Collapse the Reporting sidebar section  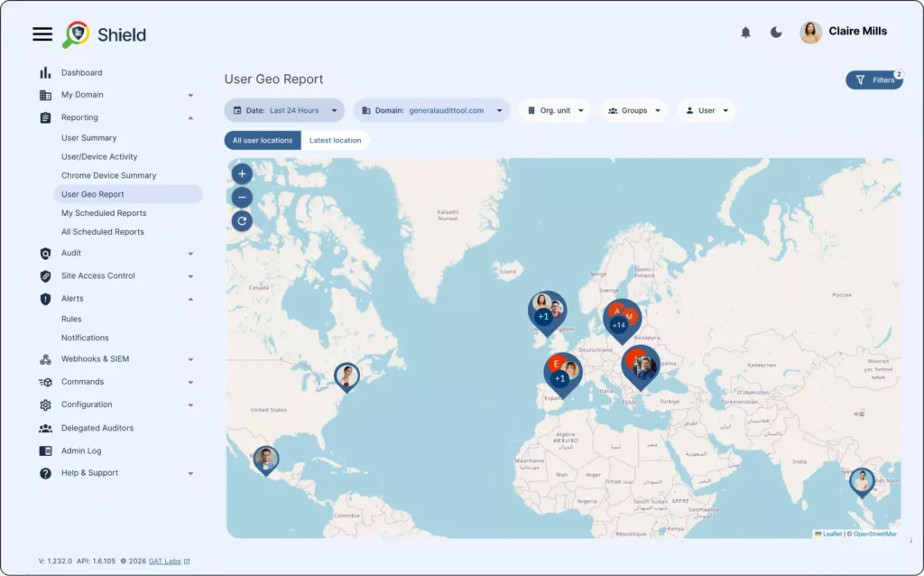click(x=190, y=116)
